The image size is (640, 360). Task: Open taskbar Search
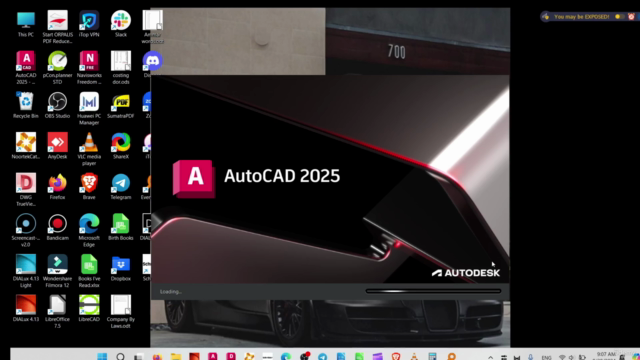[120, 356]
